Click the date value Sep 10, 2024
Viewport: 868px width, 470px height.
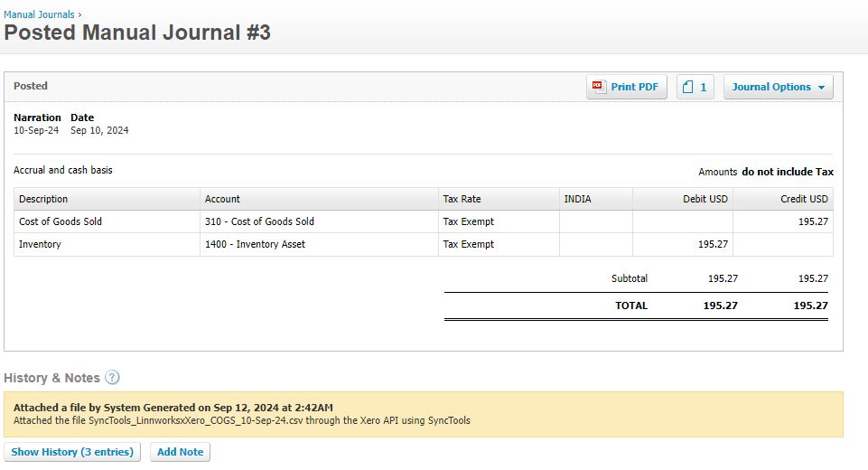tap(99, 130)
